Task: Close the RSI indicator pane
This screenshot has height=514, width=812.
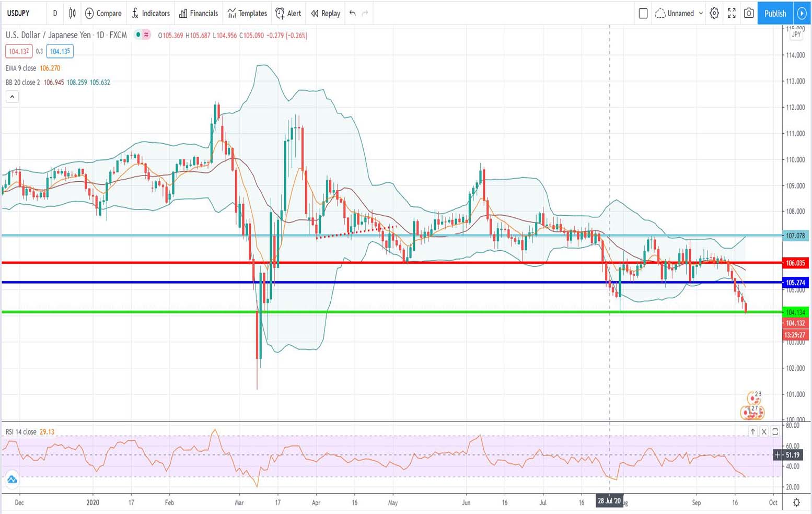Action: click(x=764, y=431)
